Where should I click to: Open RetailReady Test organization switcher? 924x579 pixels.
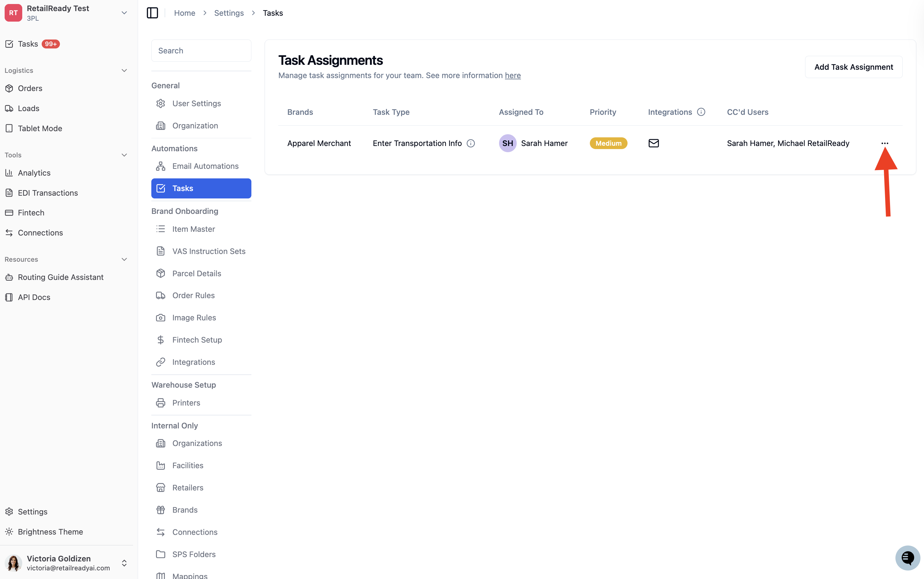[66, 13]
